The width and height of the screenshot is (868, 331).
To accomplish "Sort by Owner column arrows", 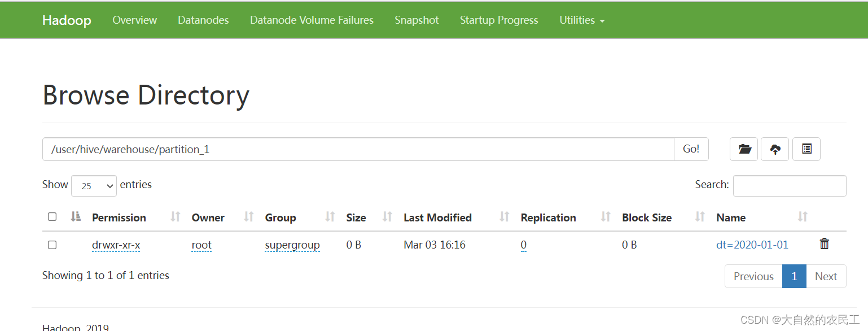I will [248, 217].
